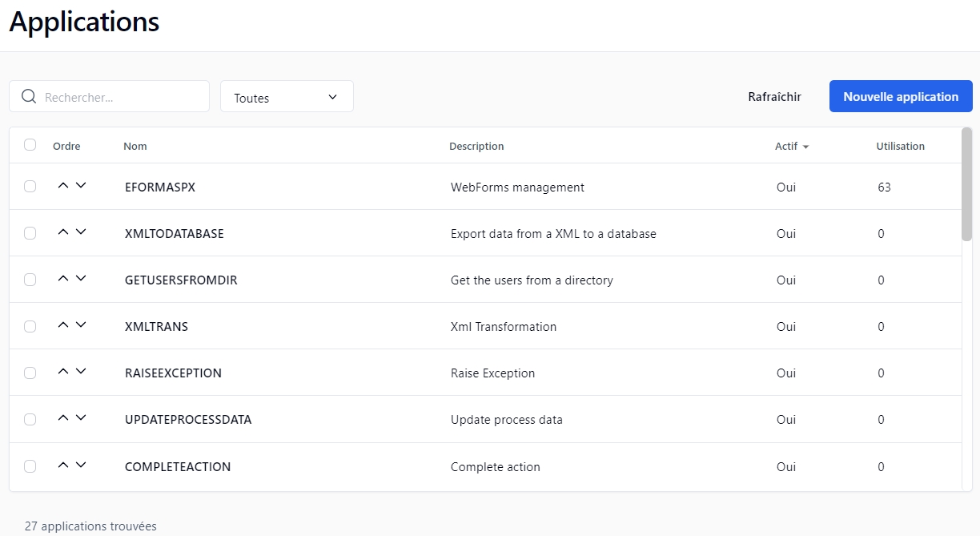Select the EFORMASPX row checkbox
The width and height of the screenshot is (980, 536).
30,187
